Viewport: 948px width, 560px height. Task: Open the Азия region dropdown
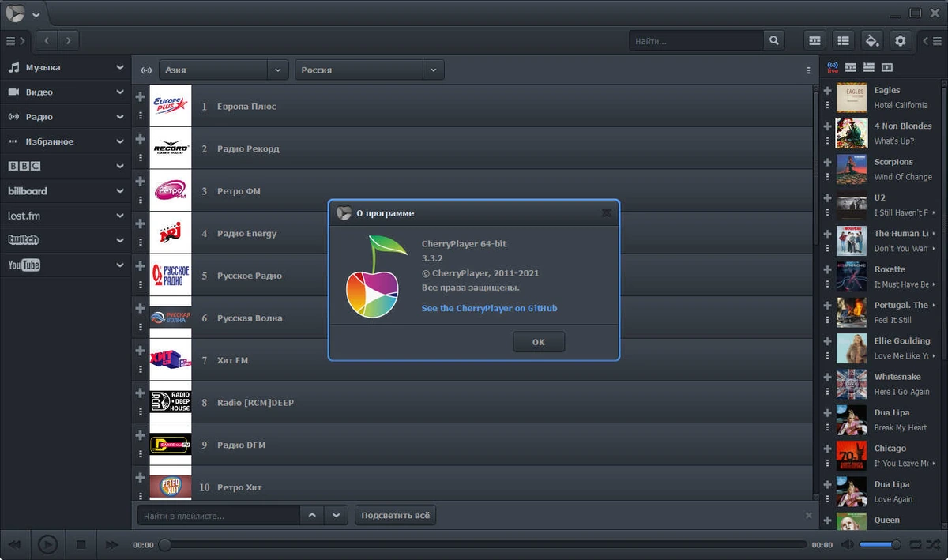pyautogui.click(x=224, y=70)
